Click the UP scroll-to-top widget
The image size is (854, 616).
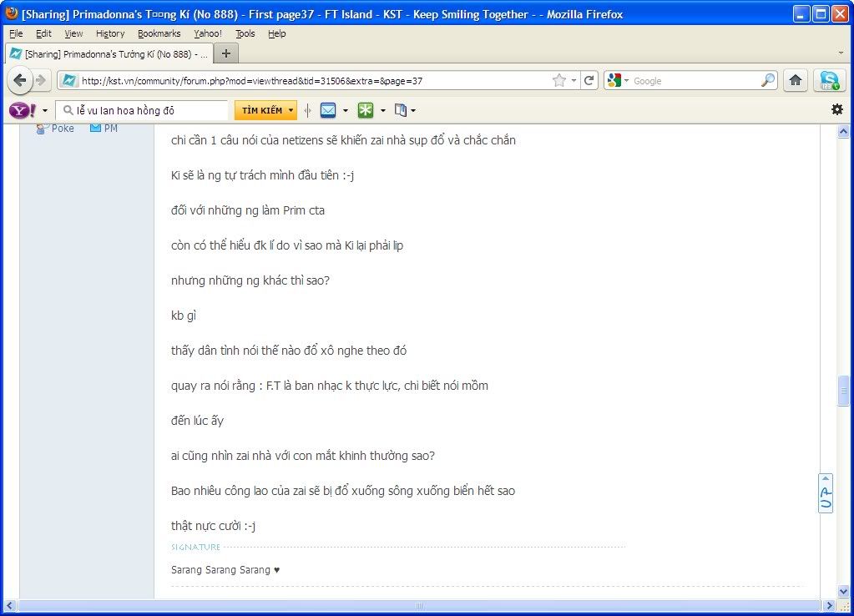tap(826, 493)
